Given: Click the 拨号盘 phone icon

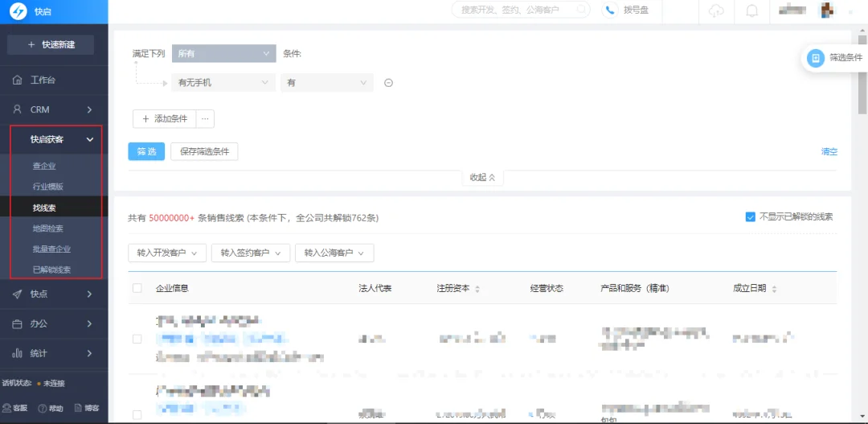Looking at the screenshot, I should click(610, 10).
